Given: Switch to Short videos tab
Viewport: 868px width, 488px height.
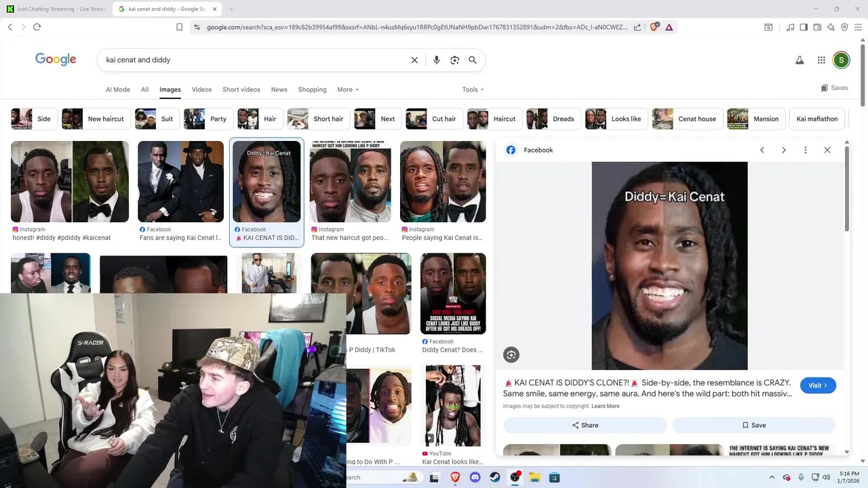Looking at the screenshot, I should [241, 89].
